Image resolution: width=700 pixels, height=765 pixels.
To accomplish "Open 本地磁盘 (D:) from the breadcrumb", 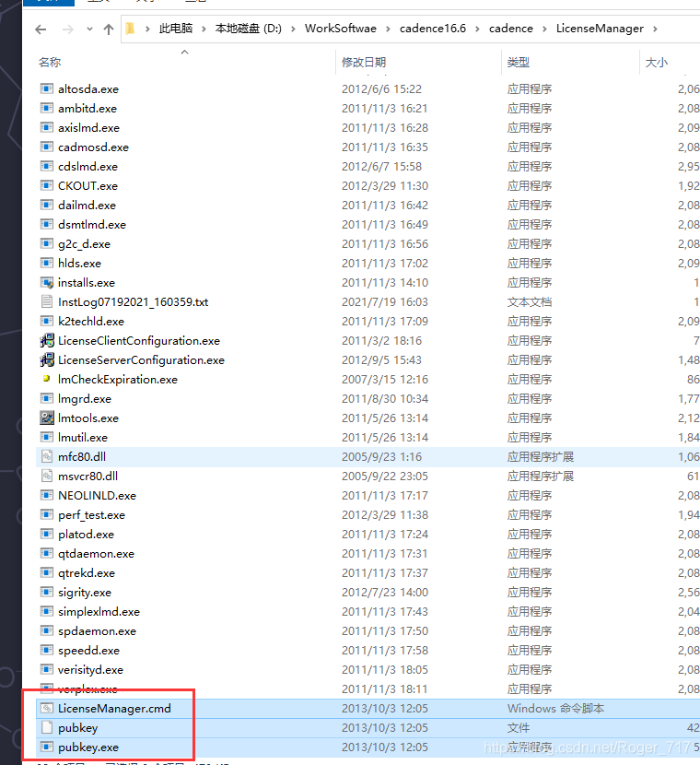I will [x=248, y=29].
